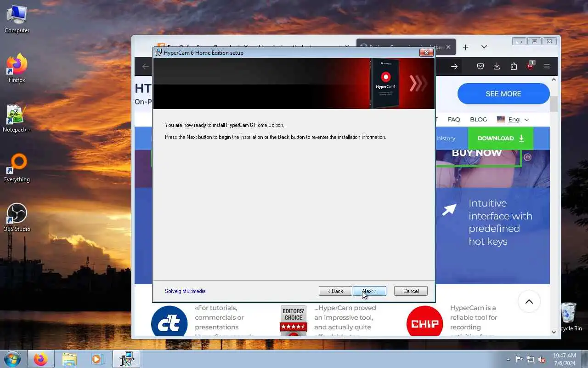Minimize the Firefox window

coord(520,41)
